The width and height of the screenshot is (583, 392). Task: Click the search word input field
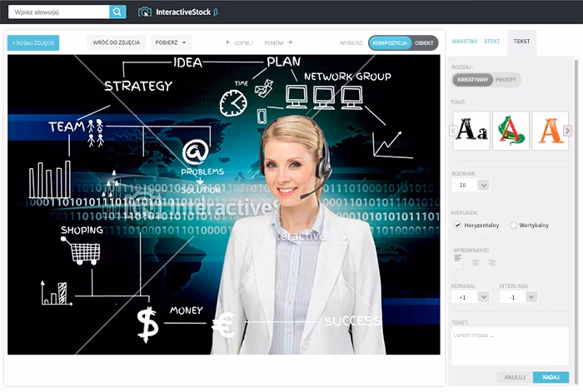pos(59,12)
